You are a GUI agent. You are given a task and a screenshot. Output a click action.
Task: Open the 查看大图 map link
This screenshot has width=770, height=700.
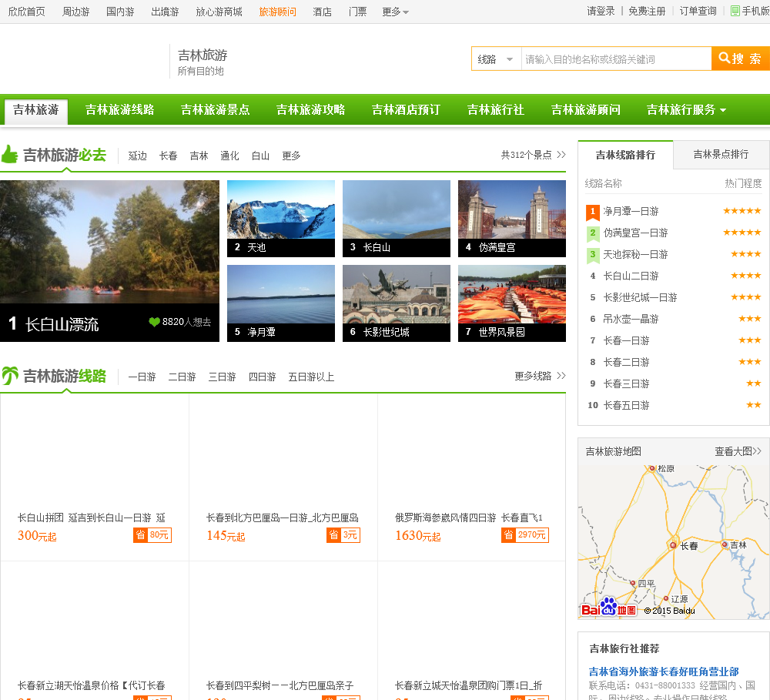pyautogui.click(x=737, y=451)
